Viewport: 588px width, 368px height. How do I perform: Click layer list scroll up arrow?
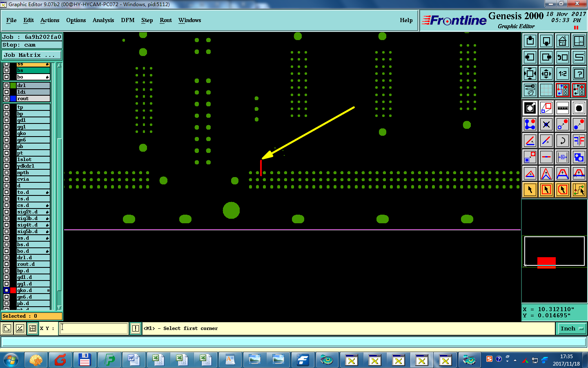tap(59, 65)
